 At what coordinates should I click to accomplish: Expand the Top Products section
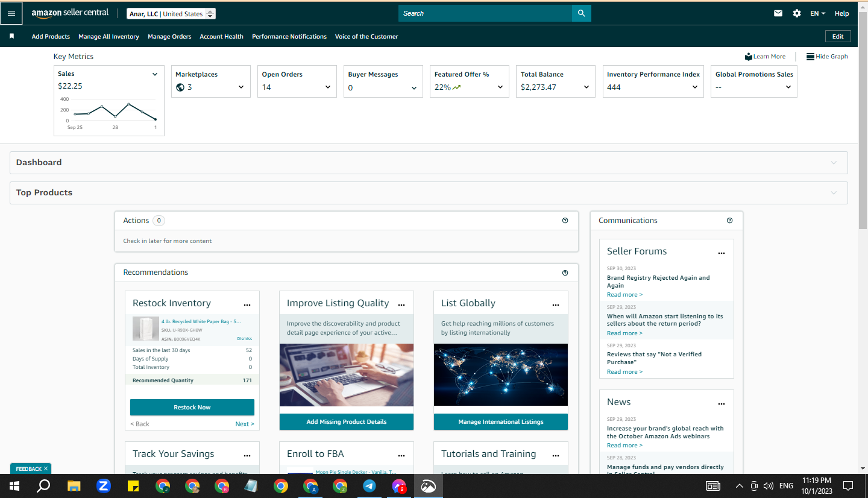pos(429,193)
